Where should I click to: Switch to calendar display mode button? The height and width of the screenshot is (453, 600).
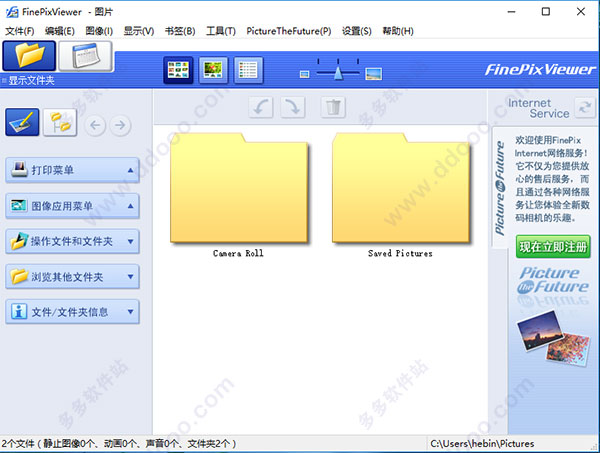(x=86, y=56)
